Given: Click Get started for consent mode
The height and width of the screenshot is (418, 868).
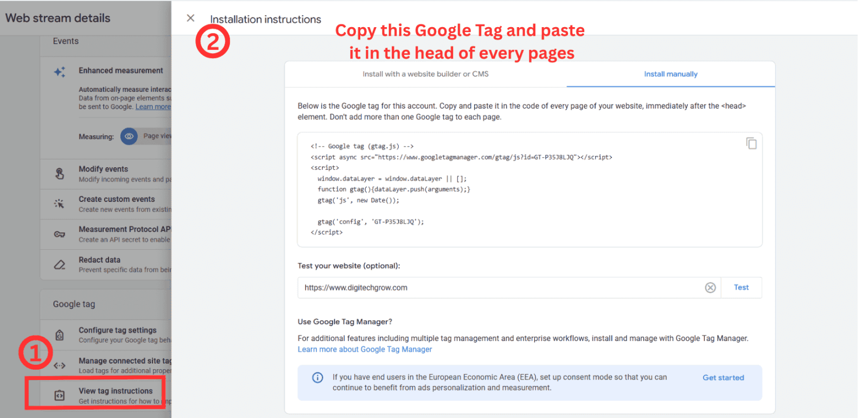Looking at the screenshot, I should coord(723,377).
